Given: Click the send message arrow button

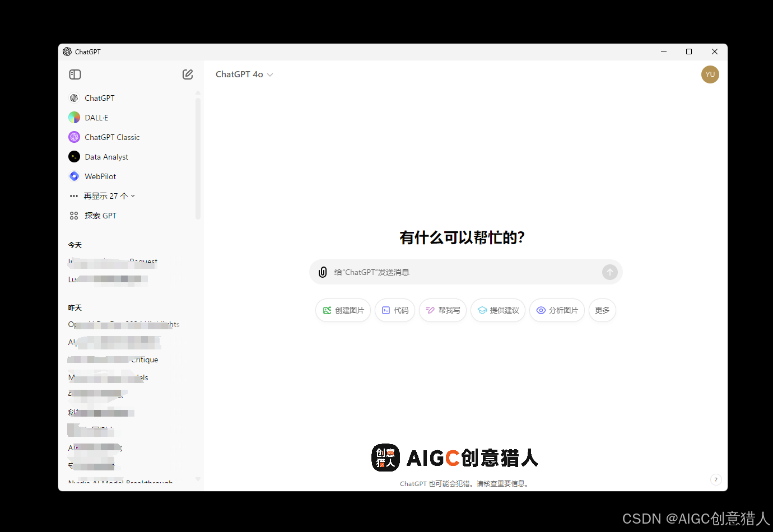Looking at the screenshot, I should [609, 272].
